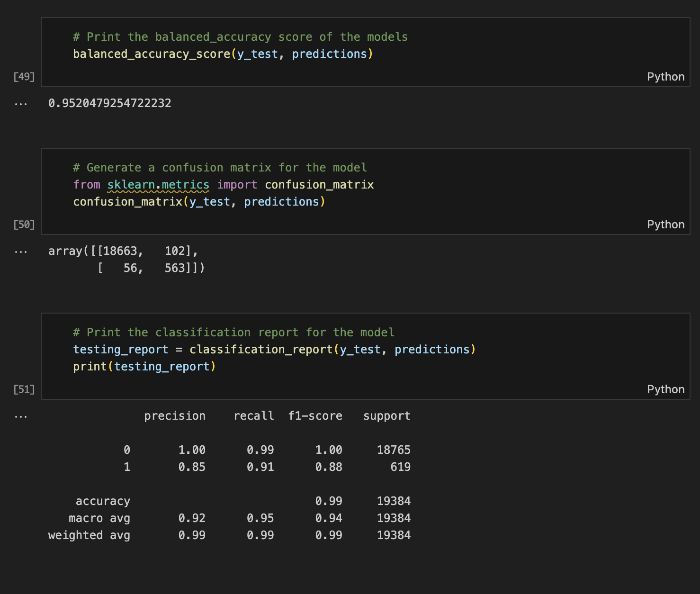Select Python language label in cell 50
The width and height of the screenshot is (700, 594).
665,225
